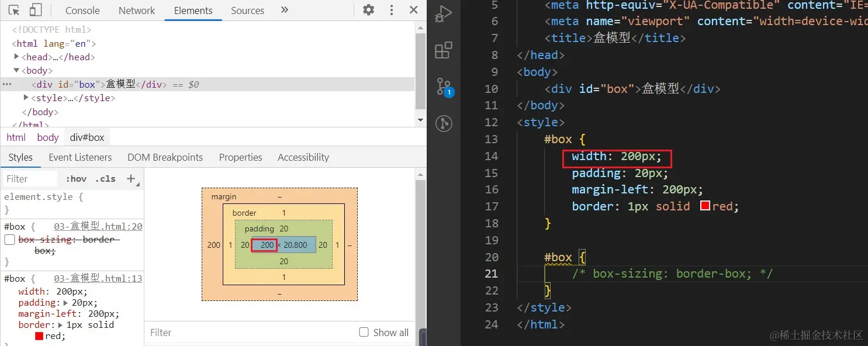The height and width of the screenshot is (346, 868).
Task: Open DevTools three-dot customize menu
Action: pyautogui.click(x=392, y=10)
